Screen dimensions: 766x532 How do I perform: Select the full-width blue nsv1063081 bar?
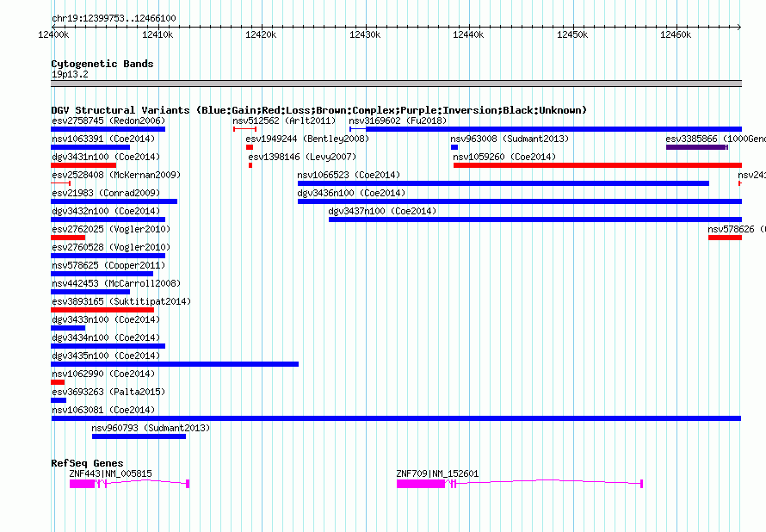click(396, 418)
